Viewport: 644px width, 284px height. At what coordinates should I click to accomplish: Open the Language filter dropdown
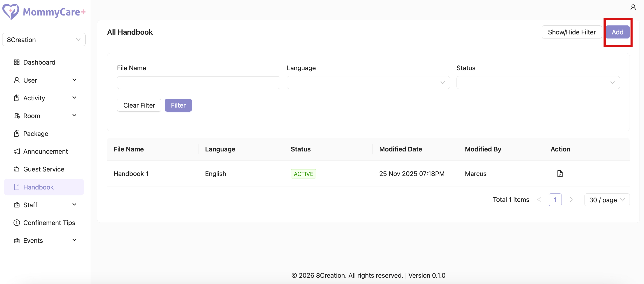click(x=368, y=82)
